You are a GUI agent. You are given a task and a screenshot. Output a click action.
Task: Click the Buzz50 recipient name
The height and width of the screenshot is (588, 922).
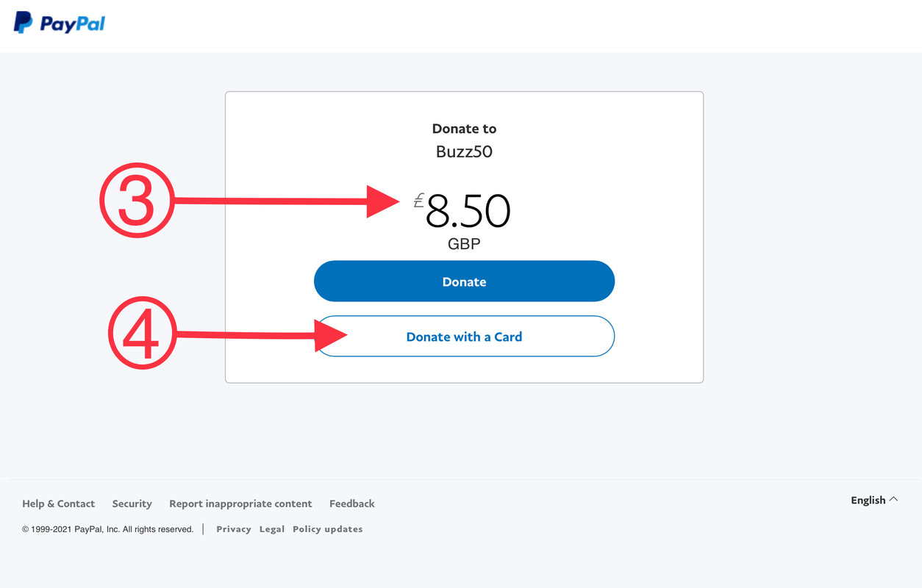(464, 152)
